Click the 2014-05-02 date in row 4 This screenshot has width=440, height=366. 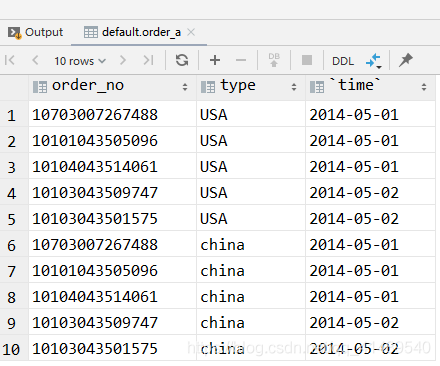click(370, 192)
